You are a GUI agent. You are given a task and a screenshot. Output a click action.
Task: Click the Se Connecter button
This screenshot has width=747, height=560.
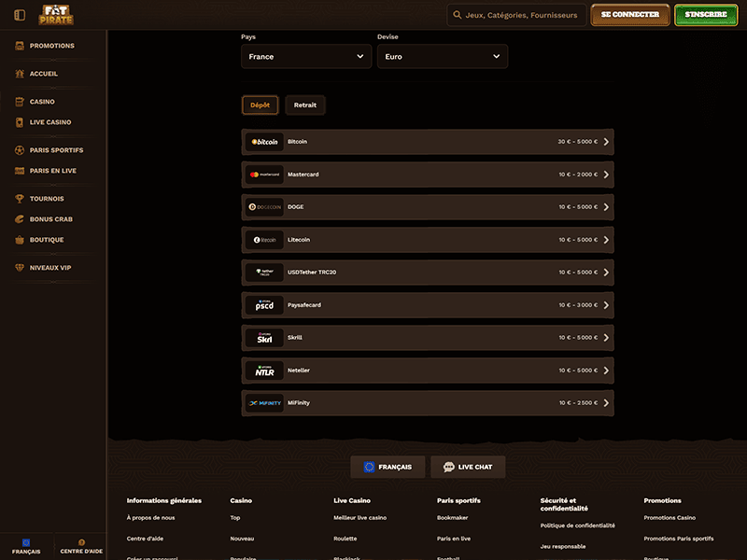(630, 15)
